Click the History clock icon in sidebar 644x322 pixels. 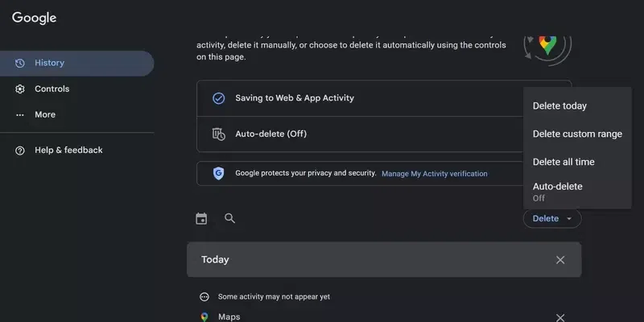tap(20, 63)
